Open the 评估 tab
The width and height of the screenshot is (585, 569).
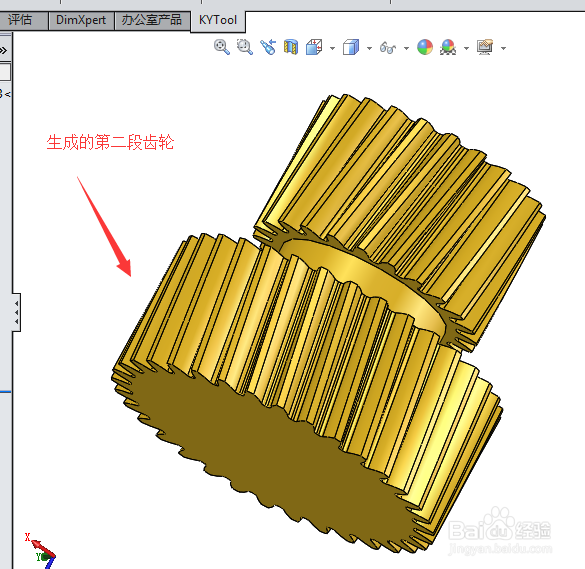pyautogui.click(x=20, y=20)
